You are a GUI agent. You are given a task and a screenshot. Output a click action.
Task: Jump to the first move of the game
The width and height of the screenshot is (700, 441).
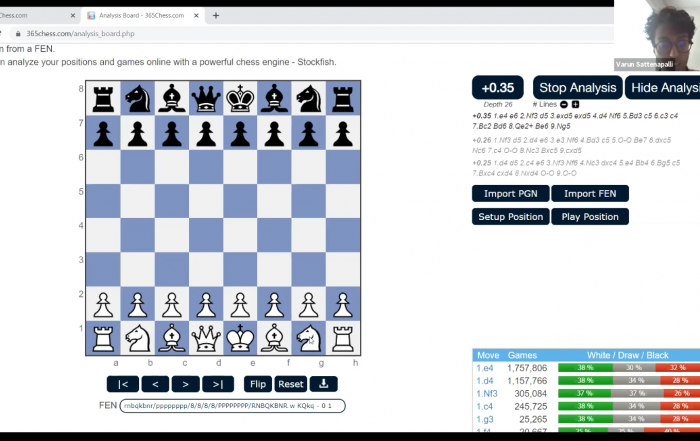123,384
